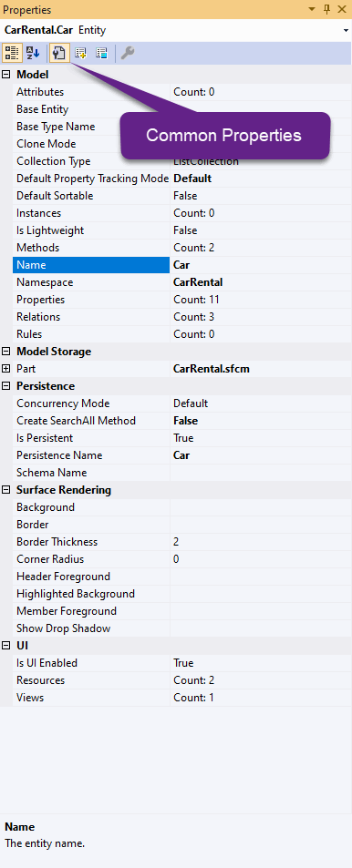This screenshot has height=868, width=352.
Task: Open the window position dropdown arrow
Action: pyautogui.click(x=312, y=9)
